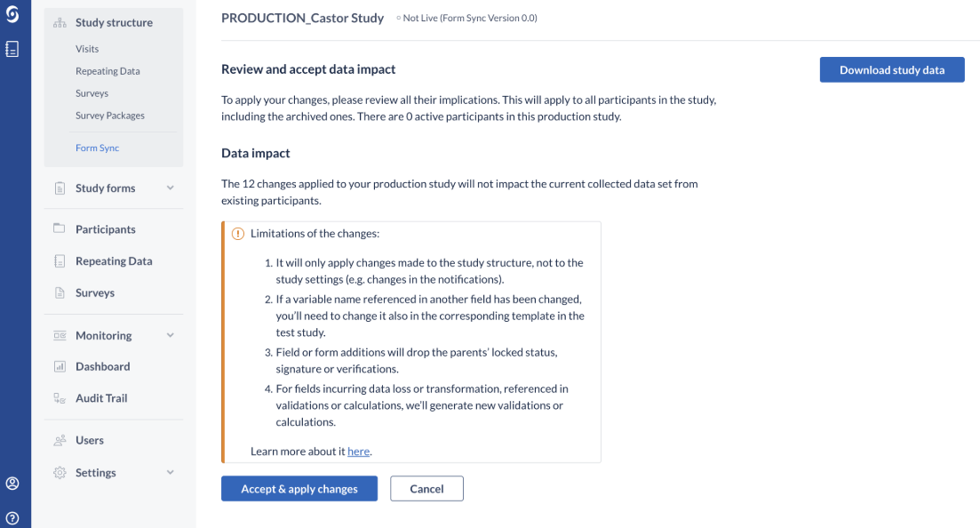Image resolution: width=980 pixels, height=528 pixels.
Task: Click the Users people icon
Action: 60,440
